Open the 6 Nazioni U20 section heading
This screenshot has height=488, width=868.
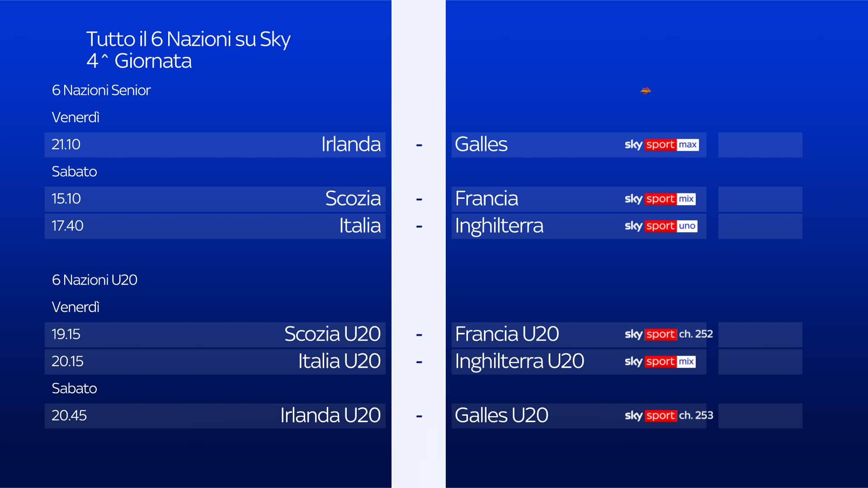(x=94, y=280)
